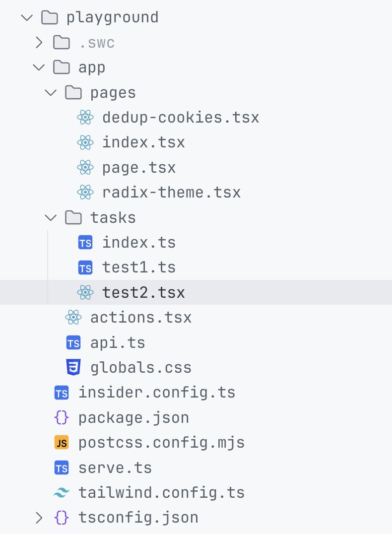Select the tasks folder name
The image size is (392, 534).
[113, 217]
